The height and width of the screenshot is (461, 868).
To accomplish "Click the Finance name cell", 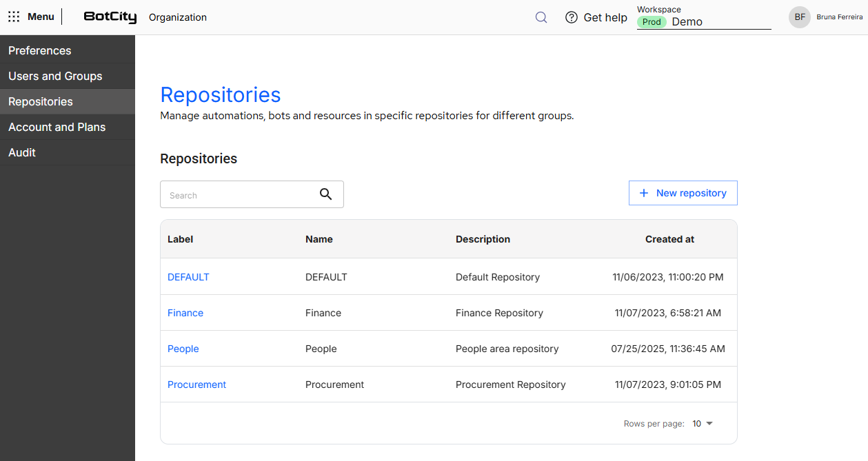I will [x=323, y=313].
